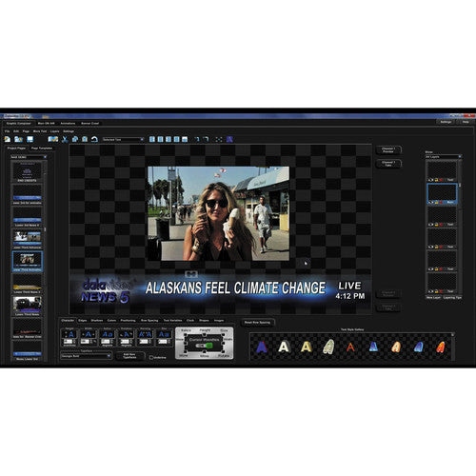476x476 pixels.
Task: Click the Channel 1 Preview button
Action: [388, 150]
